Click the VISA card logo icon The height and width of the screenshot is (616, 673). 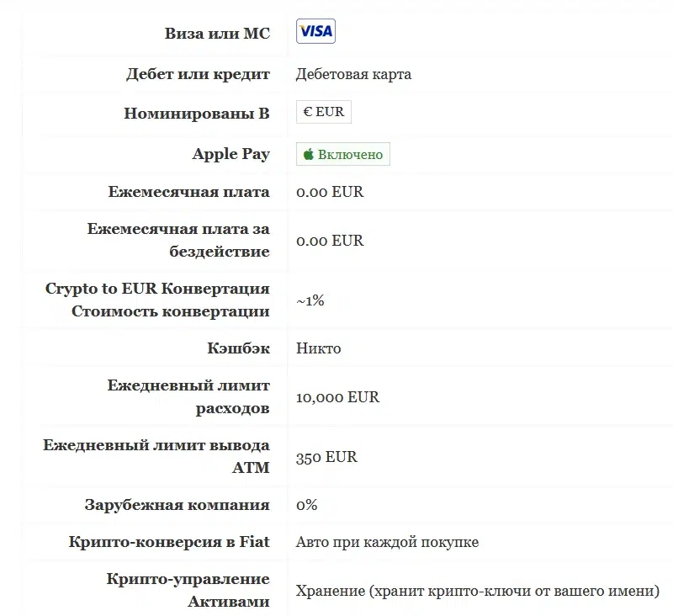click(x=315, y=31)
